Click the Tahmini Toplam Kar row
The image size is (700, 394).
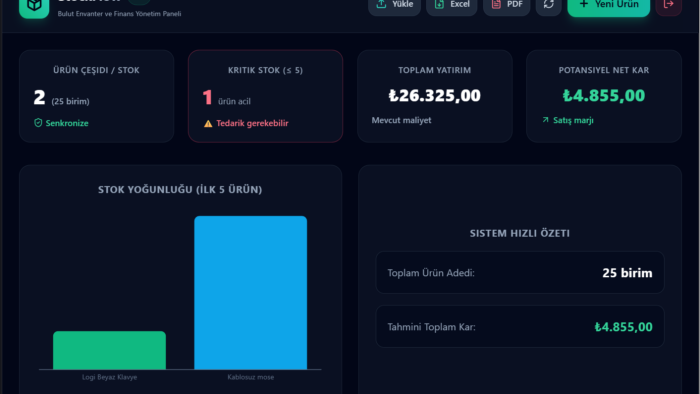tap(520, 327)
